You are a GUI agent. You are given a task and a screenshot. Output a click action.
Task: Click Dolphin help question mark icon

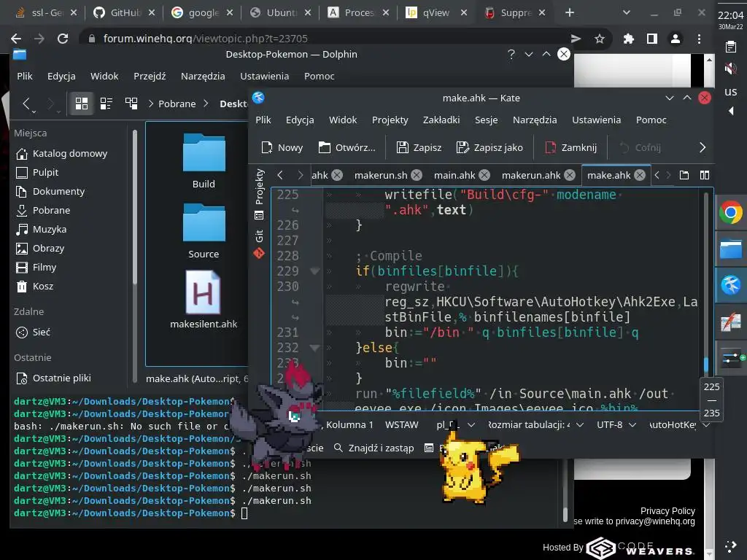[511, 54]
